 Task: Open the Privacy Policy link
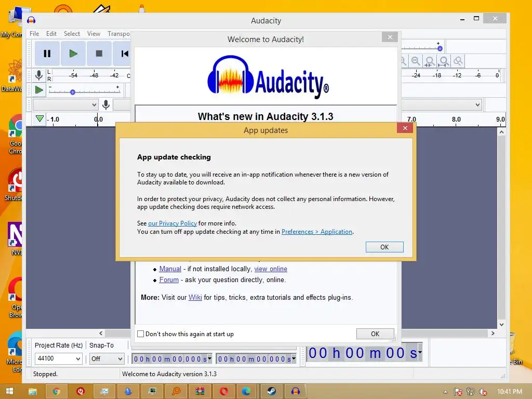coord(172,223)
